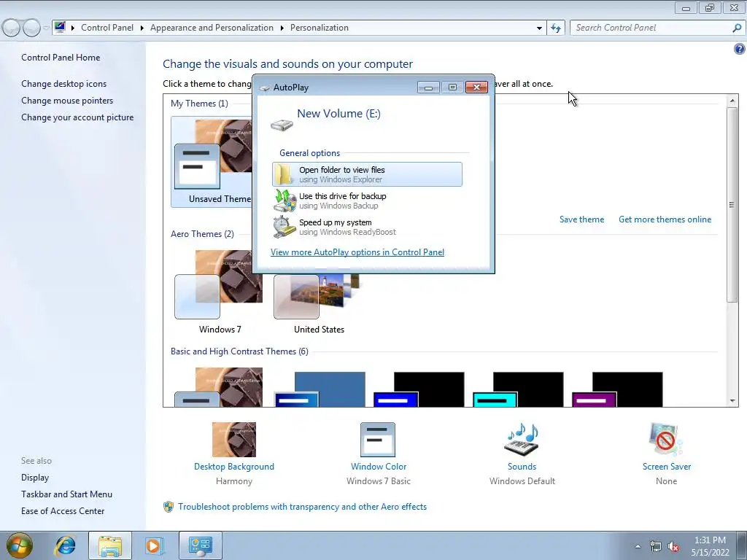Open folder to view files in AutoPlay

tap(367, 174)
